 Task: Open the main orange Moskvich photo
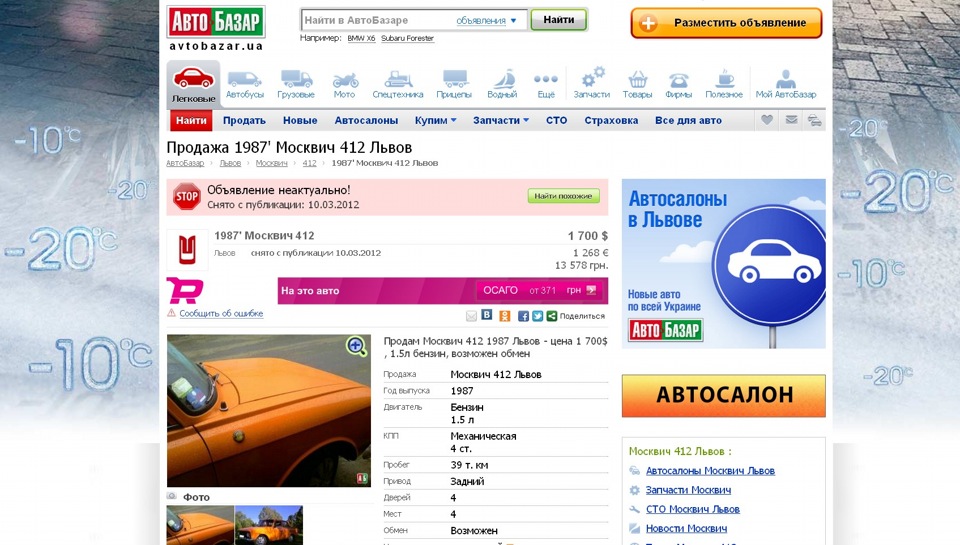point(269,410)
